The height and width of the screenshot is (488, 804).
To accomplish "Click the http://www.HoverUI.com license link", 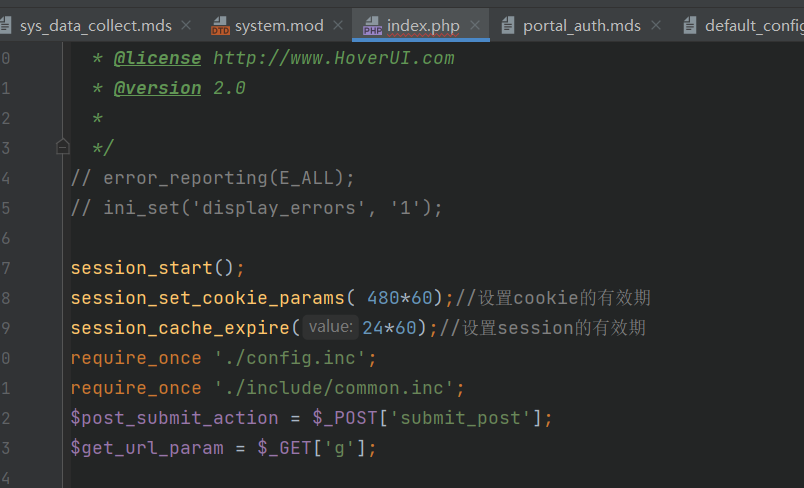I will [333, 58].
